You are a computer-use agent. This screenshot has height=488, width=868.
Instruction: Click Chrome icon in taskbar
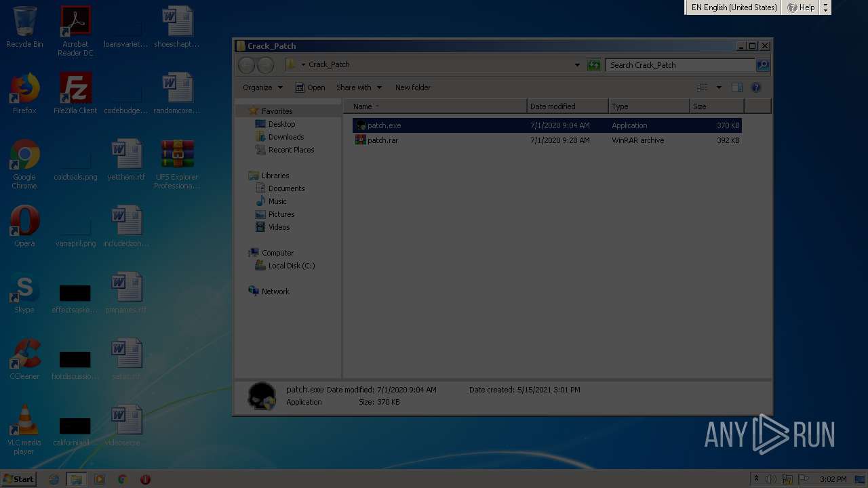point(122,479)
